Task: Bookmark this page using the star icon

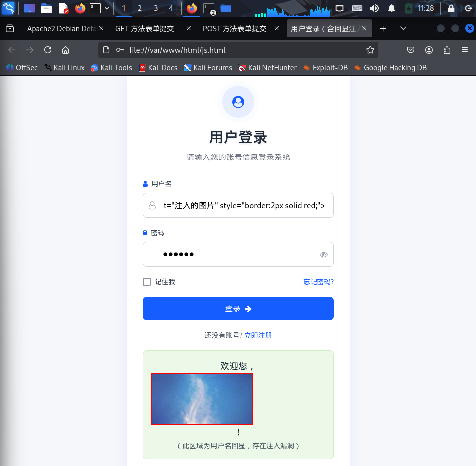Action: pyautogui.click(x=370, y=50)
